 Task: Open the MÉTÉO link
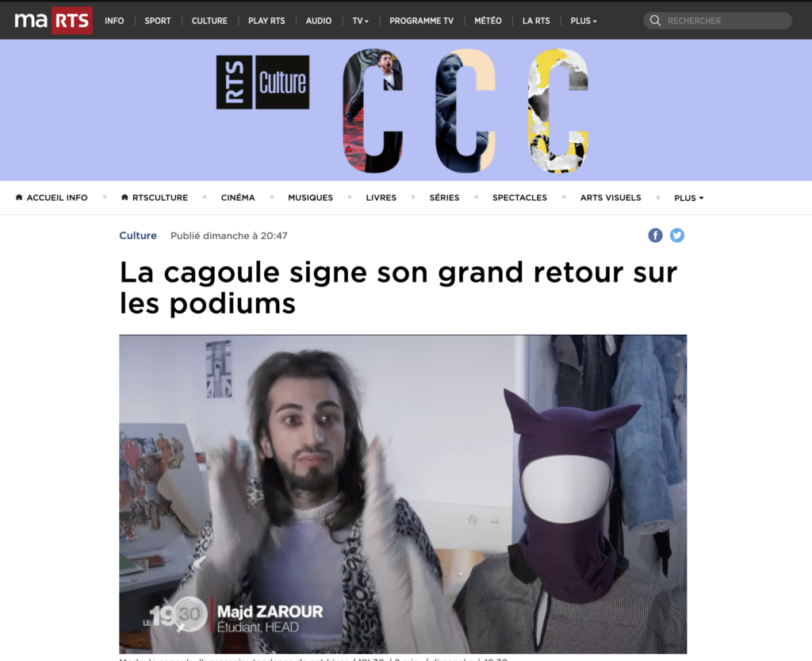pyautogui.click(x=488, y=21)
